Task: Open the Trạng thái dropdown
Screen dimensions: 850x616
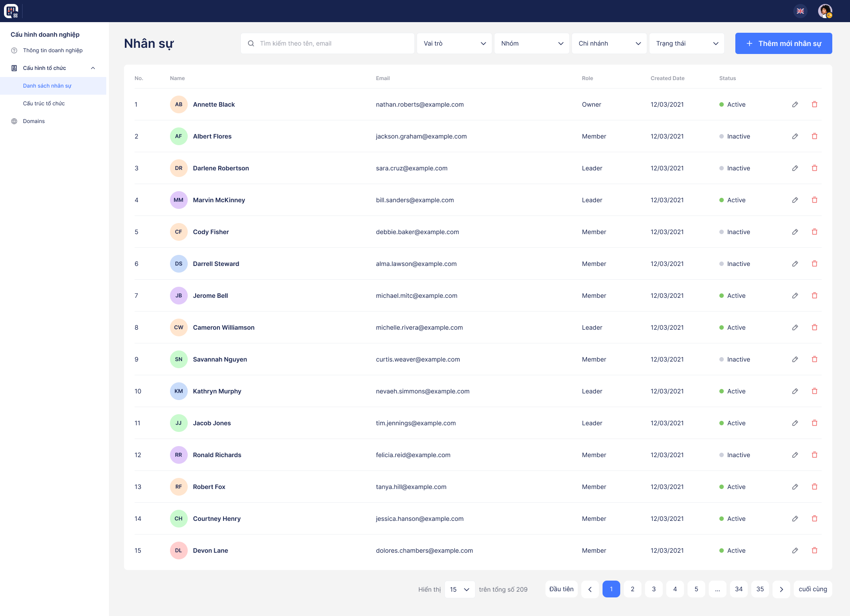Action: coord(687,43)
